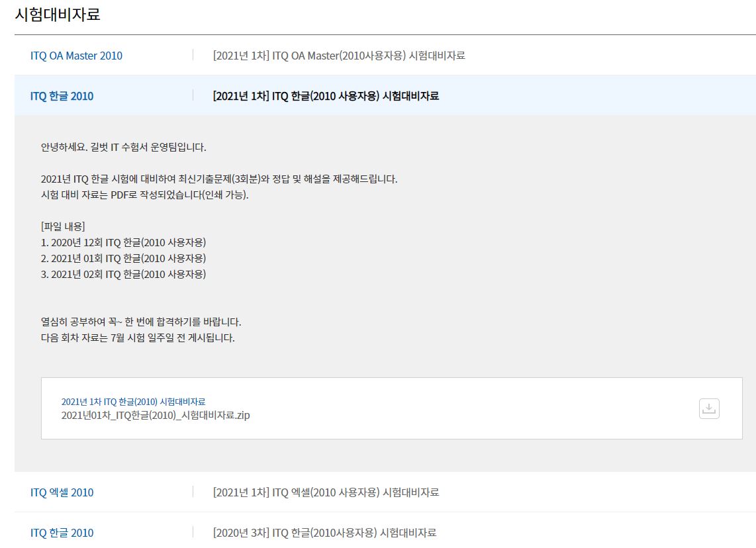Click list item 2. 2021년 01회 ITQ 한글

click(x=123, y=258)
